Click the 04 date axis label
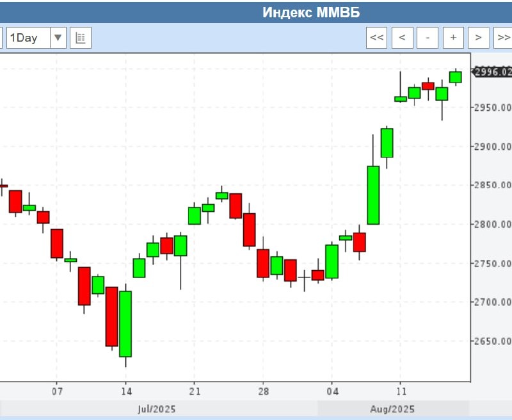This screenshot has width=512, height=420. 332,391
